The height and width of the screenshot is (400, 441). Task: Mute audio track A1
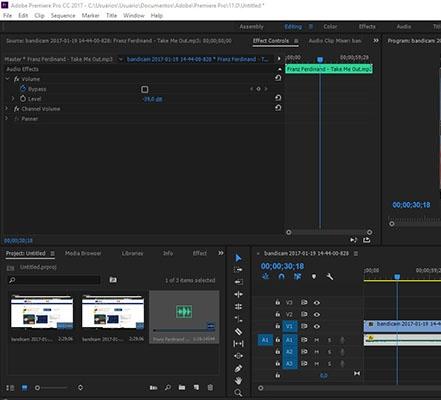(317, 340)
